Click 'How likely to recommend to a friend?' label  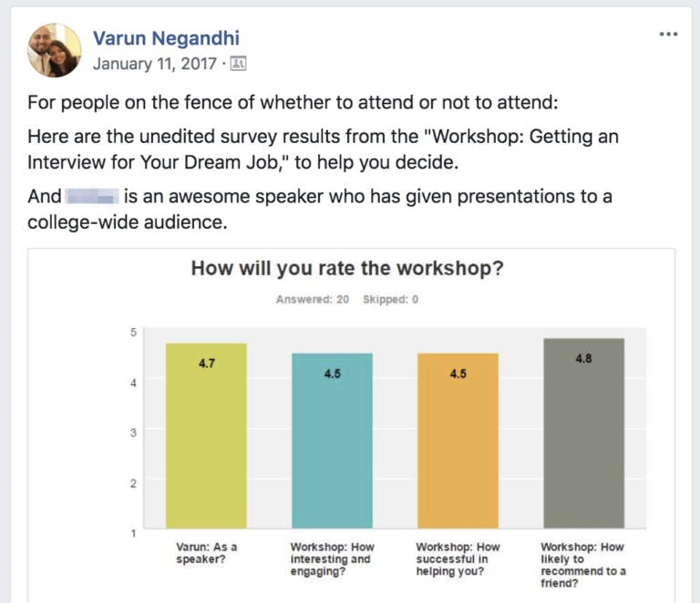pos(583,565)
